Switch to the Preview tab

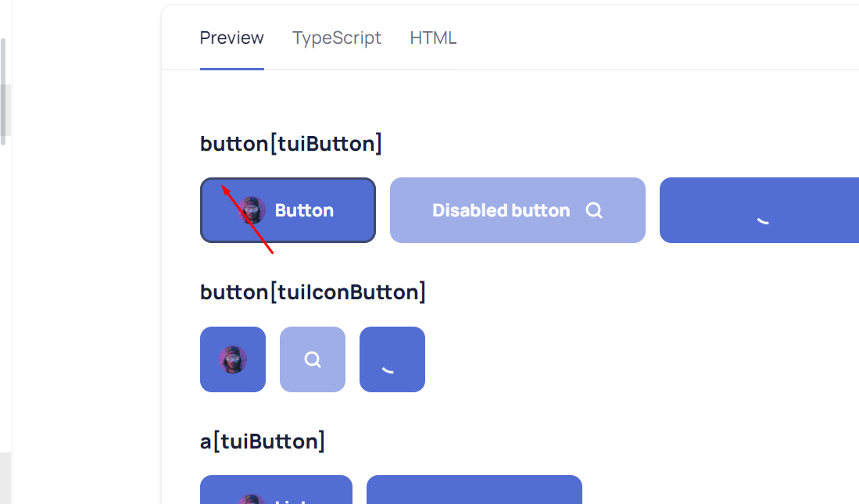click(x=232, y=38)
